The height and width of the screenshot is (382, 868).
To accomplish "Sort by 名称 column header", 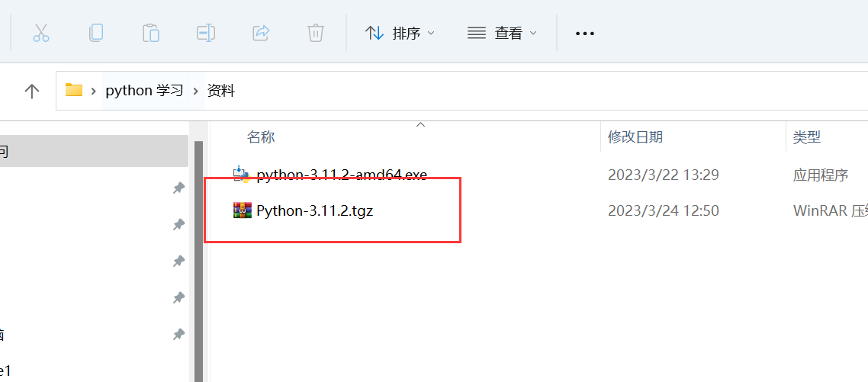I will [x=261, y=137].
